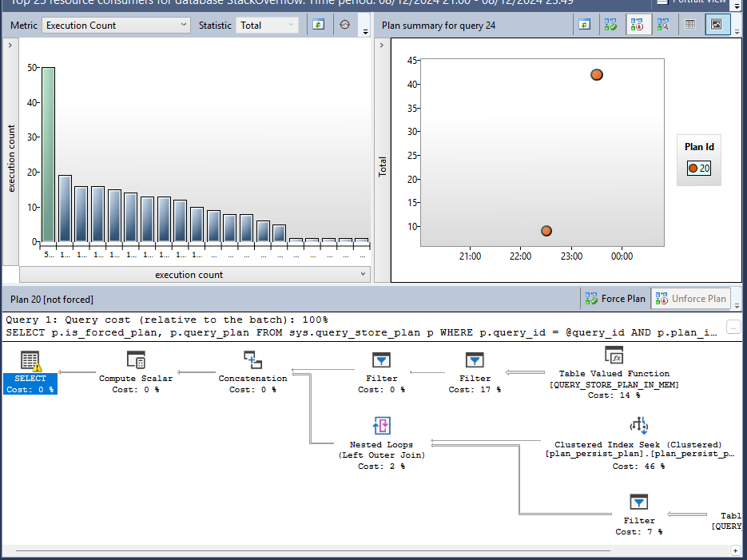Toggle chart view for plan summary

[x=717, y=24]
